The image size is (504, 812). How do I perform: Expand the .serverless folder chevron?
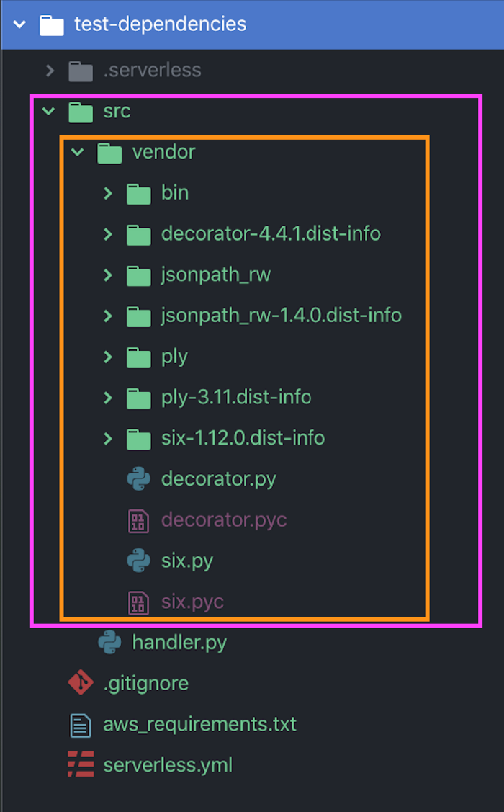tap(50, 71)
